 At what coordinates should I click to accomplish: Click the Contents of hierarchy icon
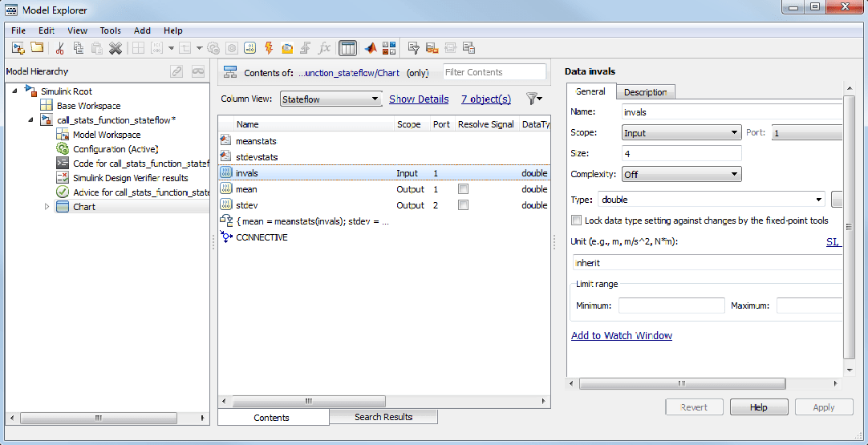point(230,72)
